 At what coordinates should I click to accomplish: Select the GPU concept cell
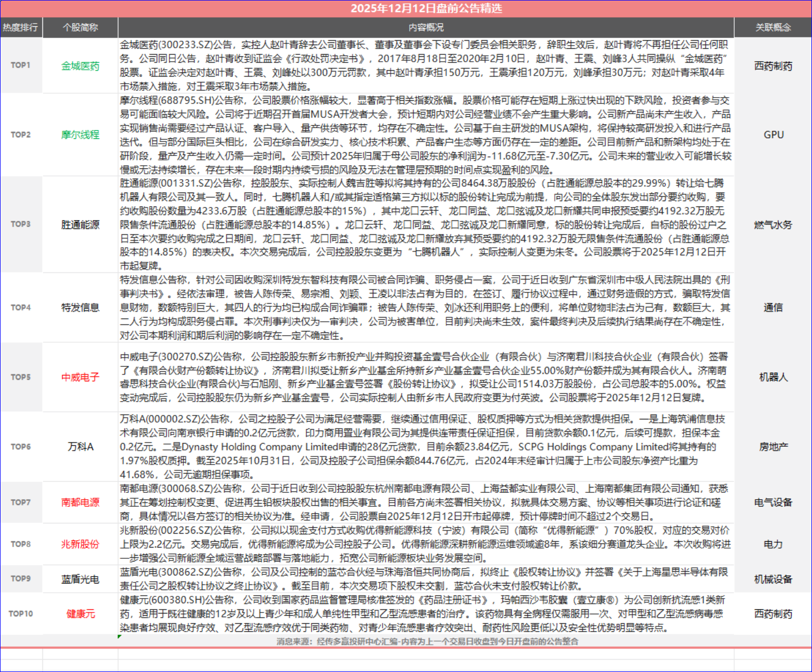coord(773,135)
